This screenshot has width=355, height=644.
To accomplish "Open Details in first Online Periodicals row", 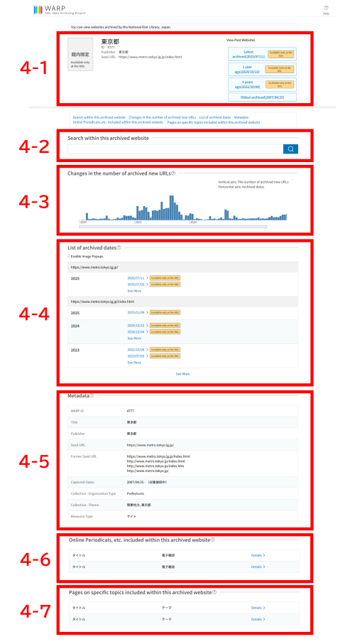I will pyautogui.click(x=258, y=555).
